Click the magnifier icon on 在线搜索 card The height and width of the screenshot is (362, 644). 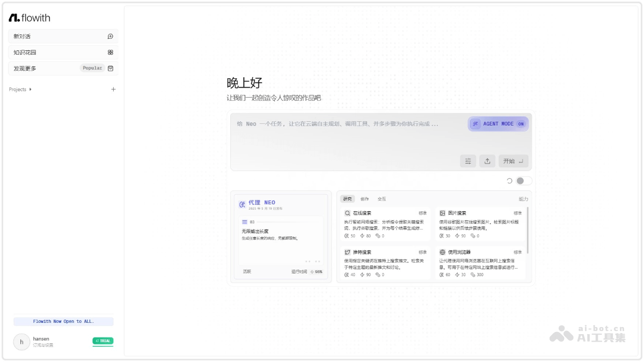pyautogui.click(x=348, y=213)
